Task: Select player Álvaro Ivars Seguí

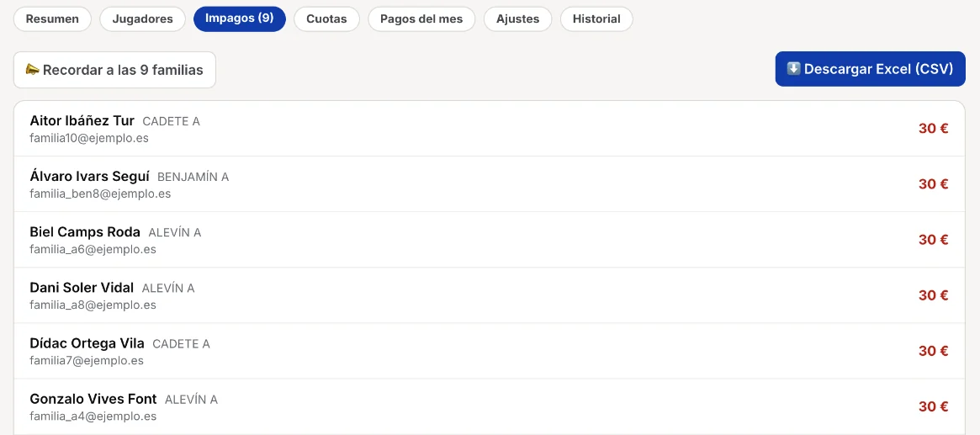Action: pos(89,176)
